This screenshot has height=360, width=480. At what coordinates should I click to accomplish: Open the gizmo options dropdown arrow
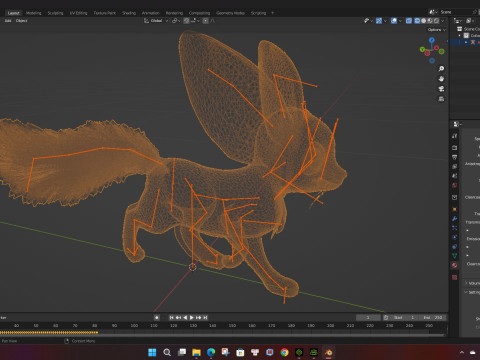tap(385, 21)
